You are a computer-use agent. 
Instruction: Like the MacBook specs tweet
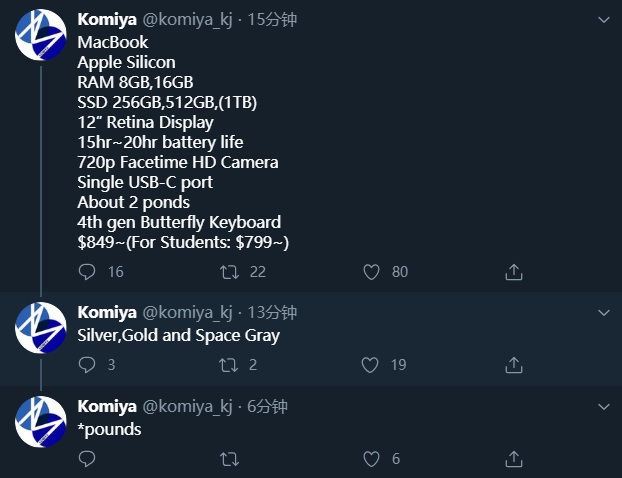371,272
